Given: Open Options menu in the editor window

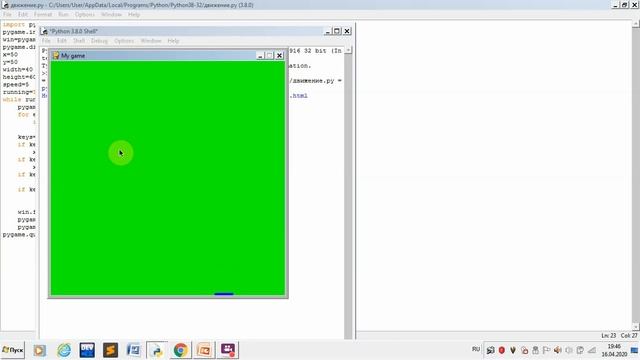Looking at the screenshot, I should click(x=84, y=14).
